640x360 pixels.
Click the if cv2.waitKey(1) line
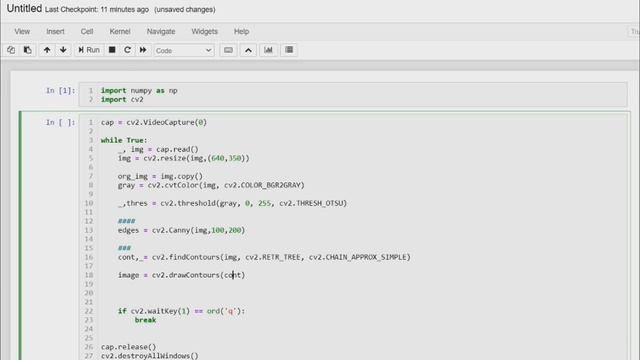pos(181,311)
